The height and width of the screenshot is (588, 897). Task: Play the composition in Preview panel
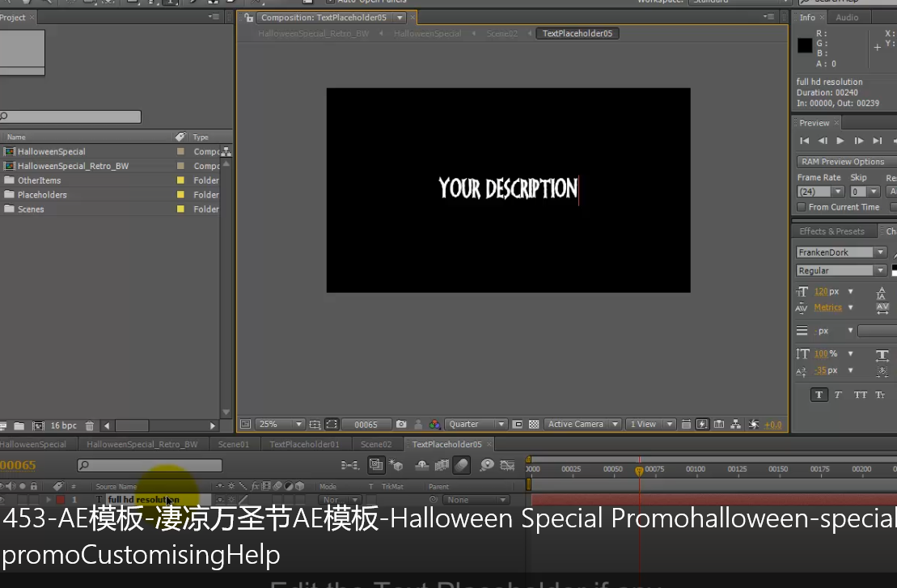840,141
